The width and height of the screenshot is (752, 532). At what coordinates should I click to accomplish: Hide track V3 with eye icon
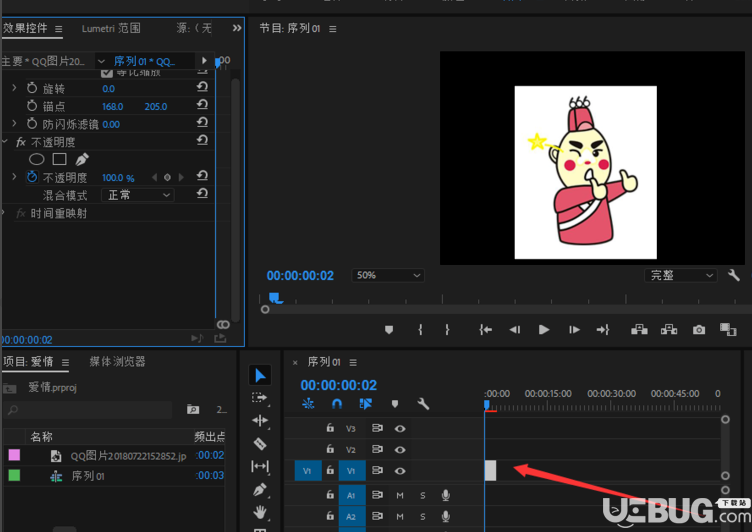(x=400, y=428)
